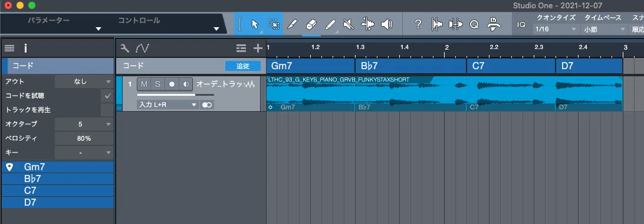
Task: Click D7 block on chord track
Action: (x=589, y=66)
